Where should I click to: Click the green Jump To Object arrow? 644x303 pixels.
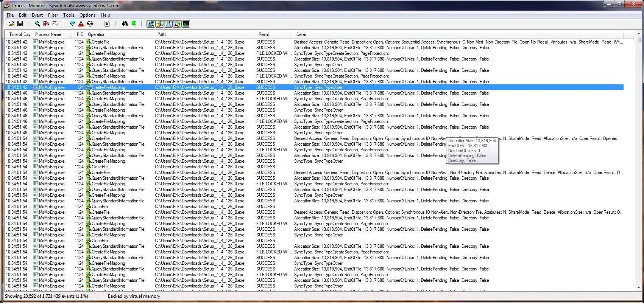tap(134, 24)
